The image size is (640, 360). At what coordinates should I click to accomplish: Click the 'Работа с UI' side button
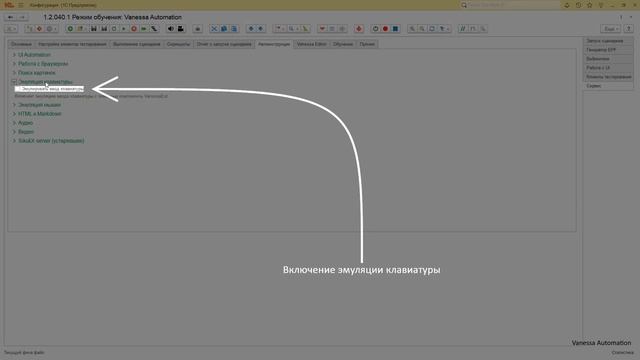pos(608,68)
